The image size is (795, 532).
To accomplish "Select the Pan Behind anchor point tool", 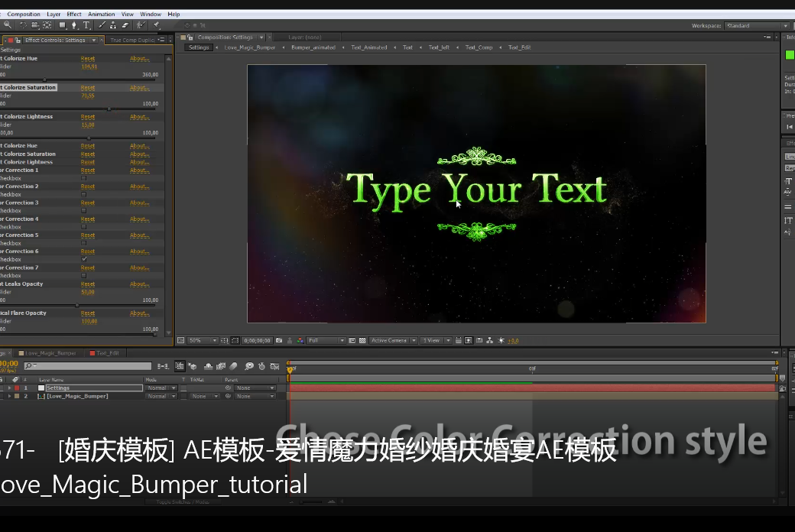I will click(47, 25).
